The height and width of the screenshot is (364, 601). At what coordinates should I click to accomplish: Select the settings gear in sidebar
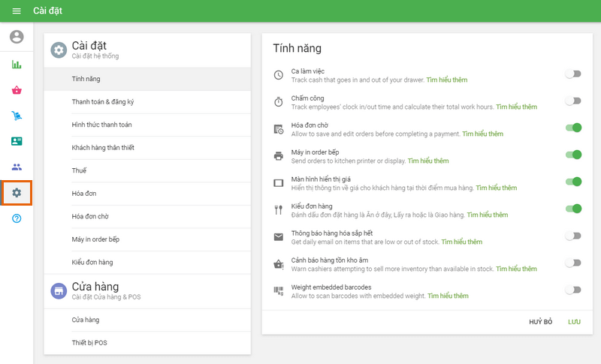click(17, 193)
